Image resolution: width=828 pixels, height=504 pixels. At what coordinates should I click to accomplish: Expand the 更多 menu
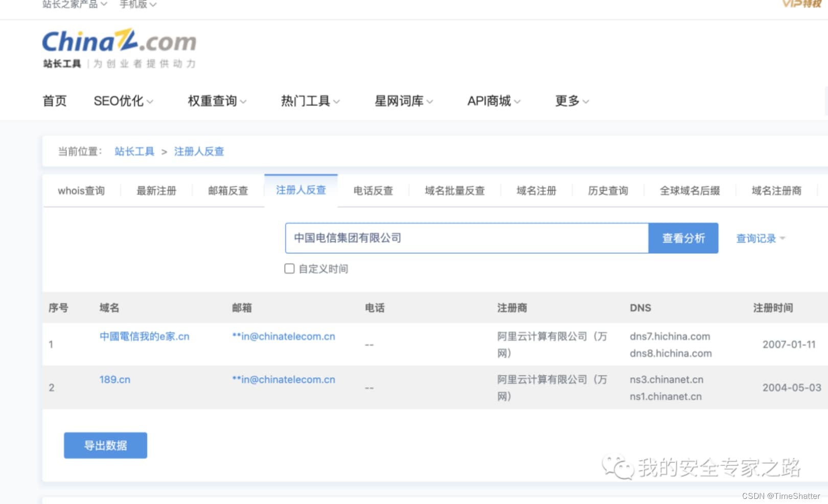point(572,101)
